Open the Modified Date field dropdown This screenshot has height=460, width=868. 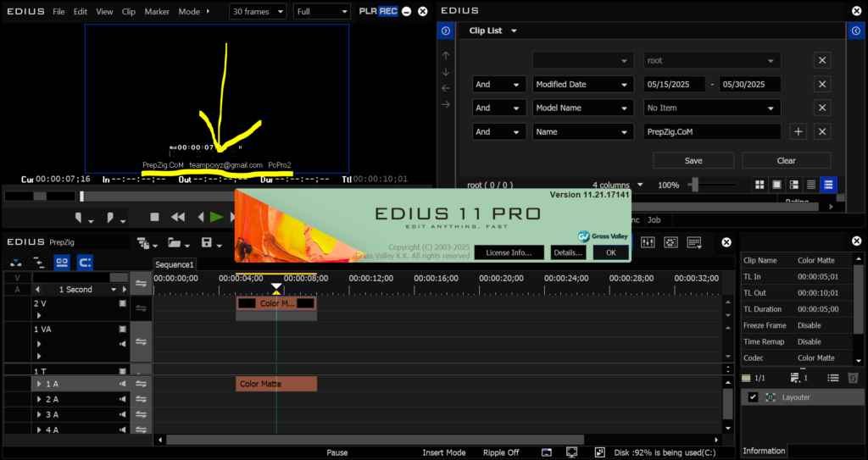(x=583, y=84)
